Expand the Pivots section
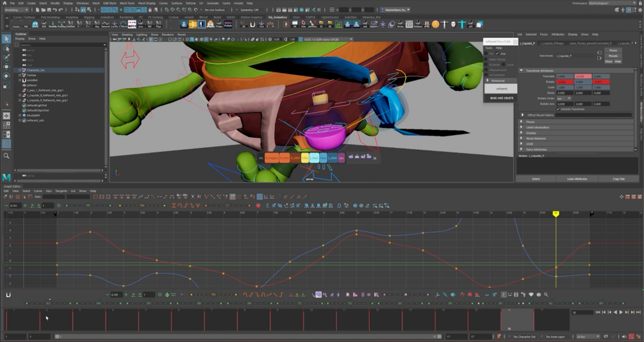 [x=522, y=122]
